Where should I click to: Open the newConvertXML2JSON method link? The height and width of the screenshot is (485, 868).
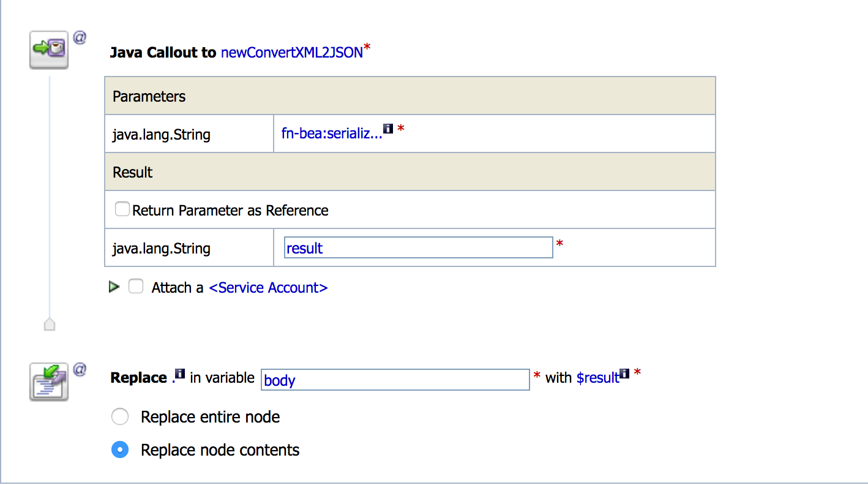(x=292, y=53)
